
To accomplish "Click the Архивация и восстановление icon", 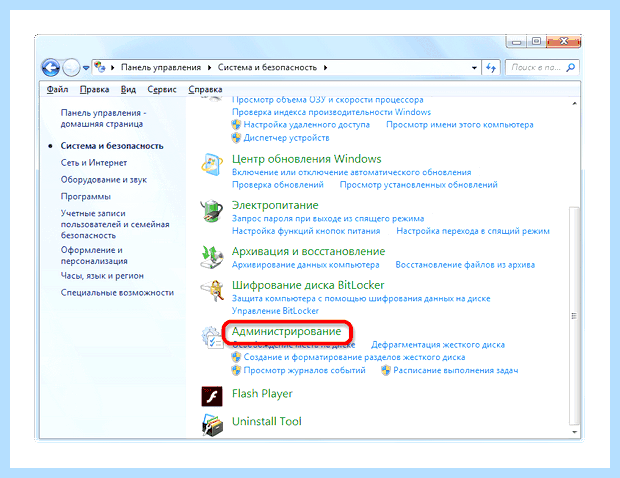I will tap(212, 257).
